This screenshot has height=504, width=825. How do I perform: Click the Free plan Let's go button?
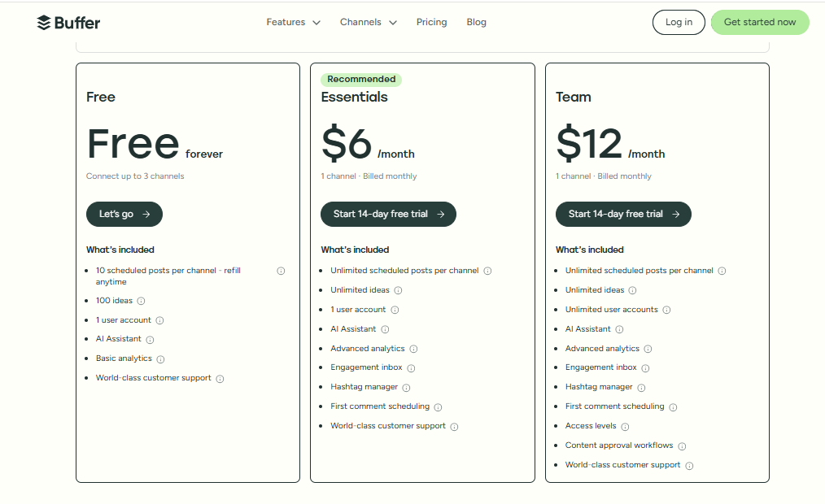click(x=124, y=215)
